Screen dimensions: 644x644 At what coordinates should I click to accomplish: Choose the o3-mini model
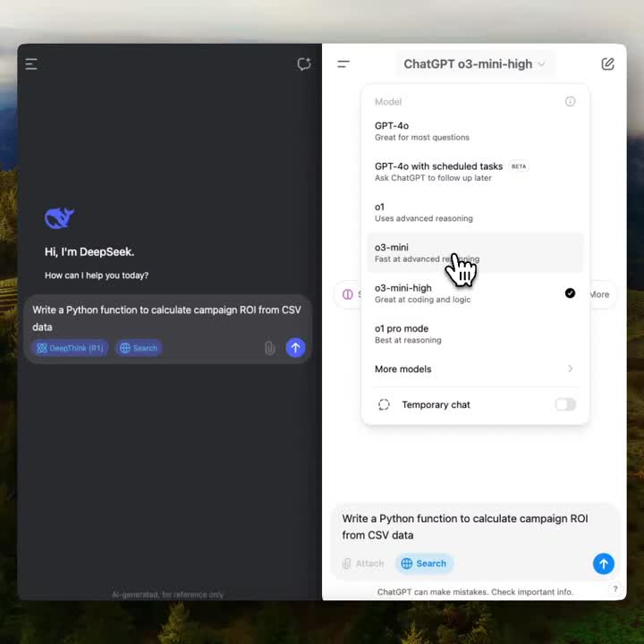475,252
